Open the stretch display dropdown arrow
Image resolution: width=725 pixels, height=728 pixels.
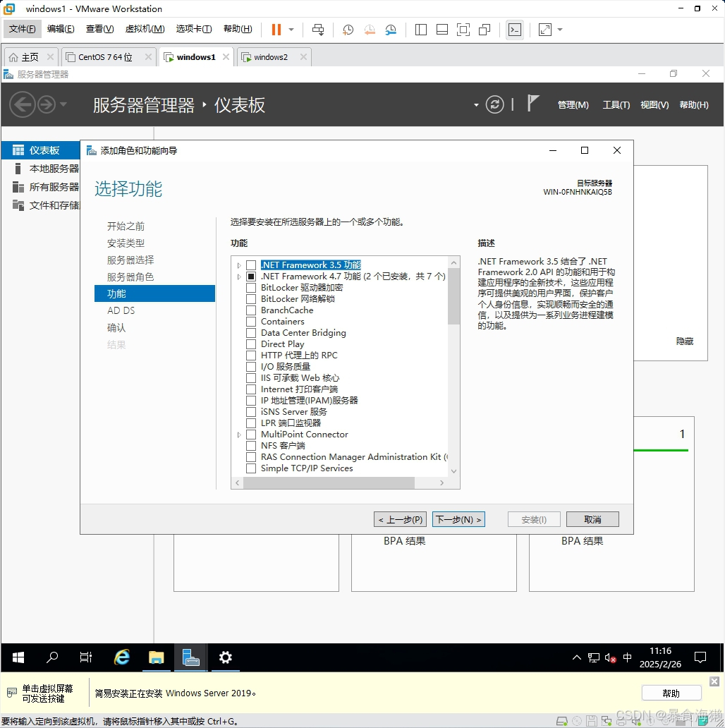click(x=560, y=30)
